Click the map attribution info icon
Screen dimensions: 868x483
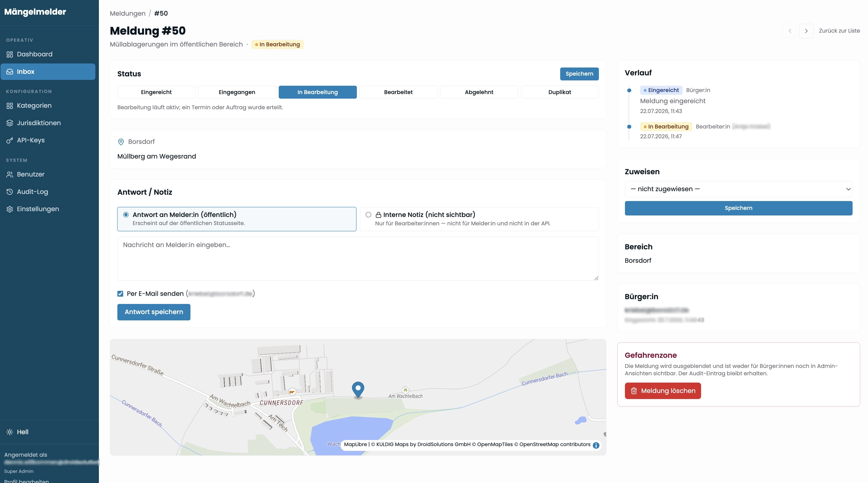tap(596, 445)
